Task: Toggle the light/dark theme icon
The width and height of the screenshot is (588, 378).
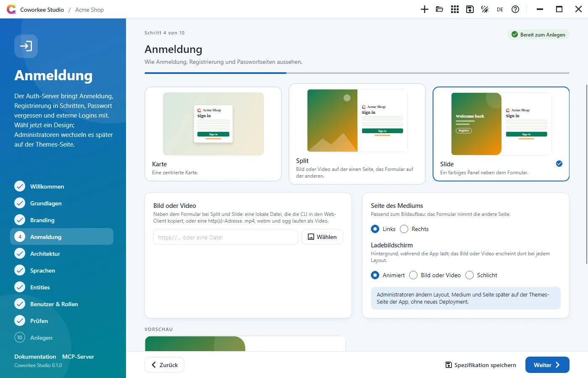Action: coord(485,9)
